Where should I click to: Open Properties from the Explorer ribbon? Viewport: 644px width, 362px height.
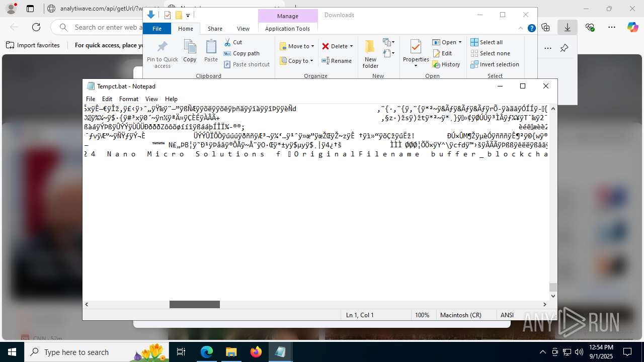point(416,53)
